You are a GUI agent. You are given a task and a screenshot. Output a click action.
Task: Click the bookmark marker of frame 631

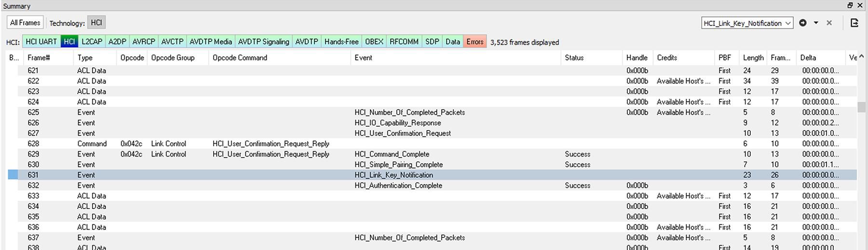pos(13,175)
